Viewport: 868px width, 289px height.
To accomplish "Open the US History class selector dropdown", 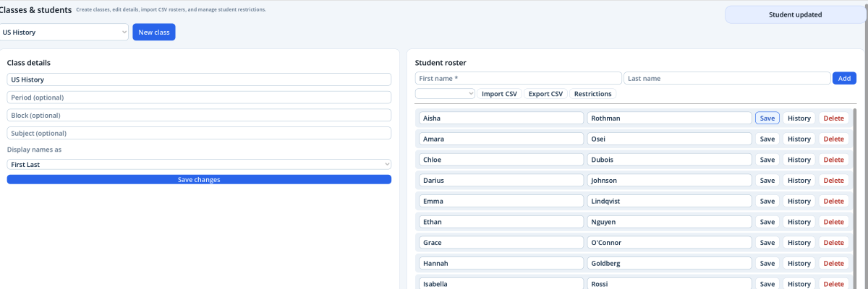I will coord(64,33).
